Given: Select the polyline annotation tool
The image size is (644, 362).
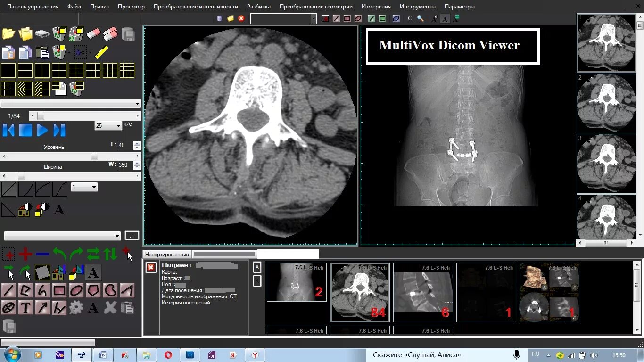Looking at the screenshot, I should tap(25, 290).
